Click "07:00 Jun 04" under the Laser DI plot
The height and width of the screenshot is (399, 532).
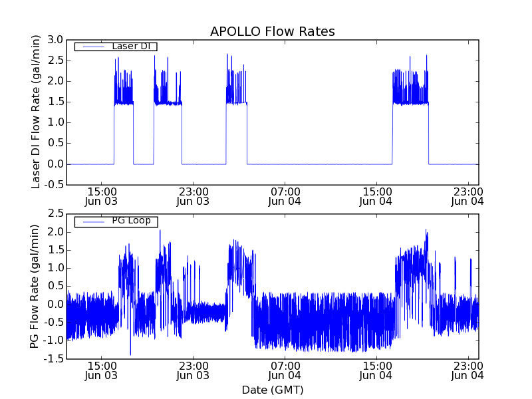coord(285,196)
